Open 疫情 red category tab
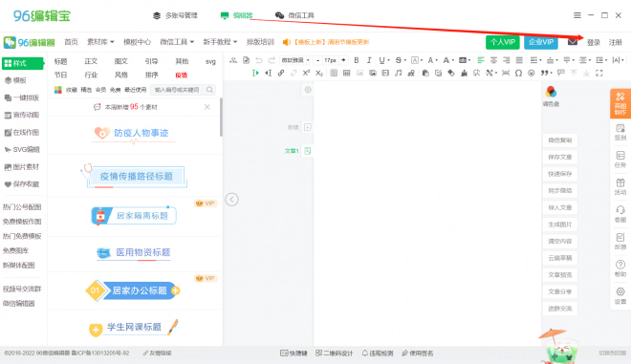This screenshot has height=364, width=631. click(181, 75)
